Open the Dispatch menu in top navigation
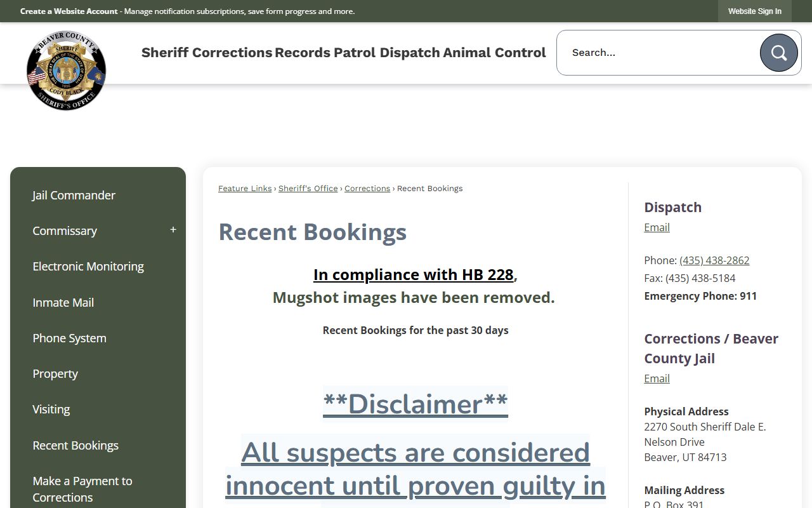This screenshot has width=812, height=508. point(410,53)
